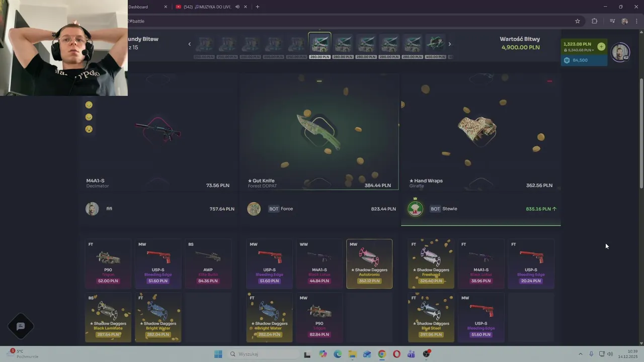Open BOT Stewie's crowned avatar

[x=416, y=209]
